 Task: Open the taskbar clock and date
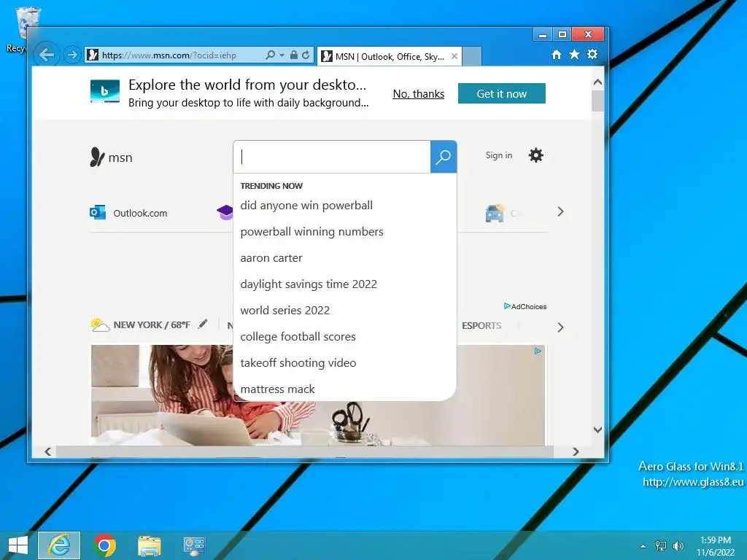point(716,545)
